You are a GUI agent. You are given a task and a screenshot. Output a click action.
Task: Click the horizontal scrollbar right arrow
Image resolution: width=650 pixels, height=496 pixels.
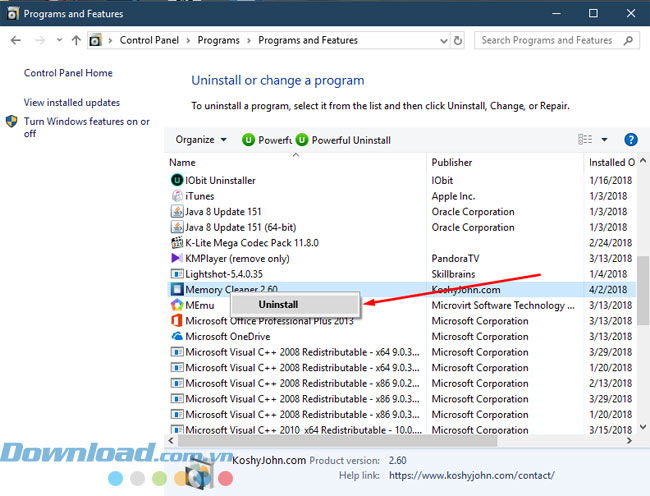tap(629, 440)
